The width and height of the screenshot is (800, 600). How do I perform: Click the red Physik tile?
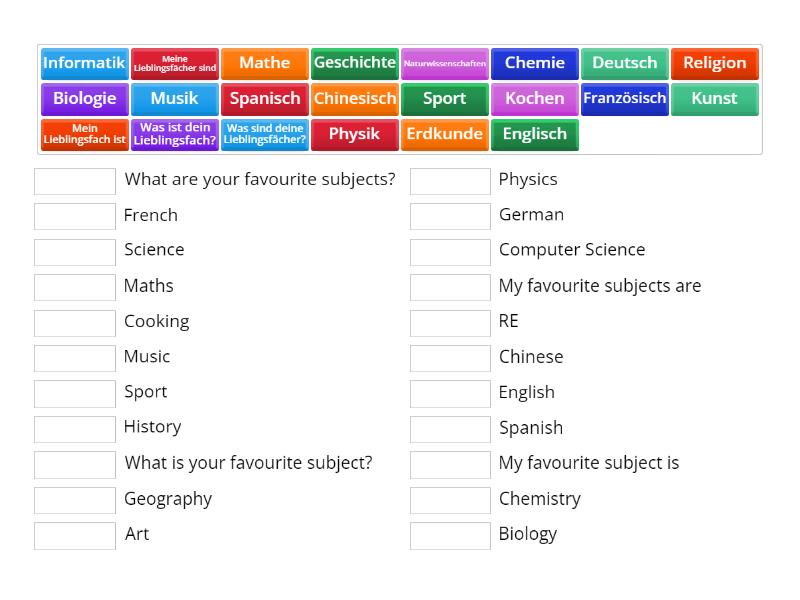pos(355,135)
